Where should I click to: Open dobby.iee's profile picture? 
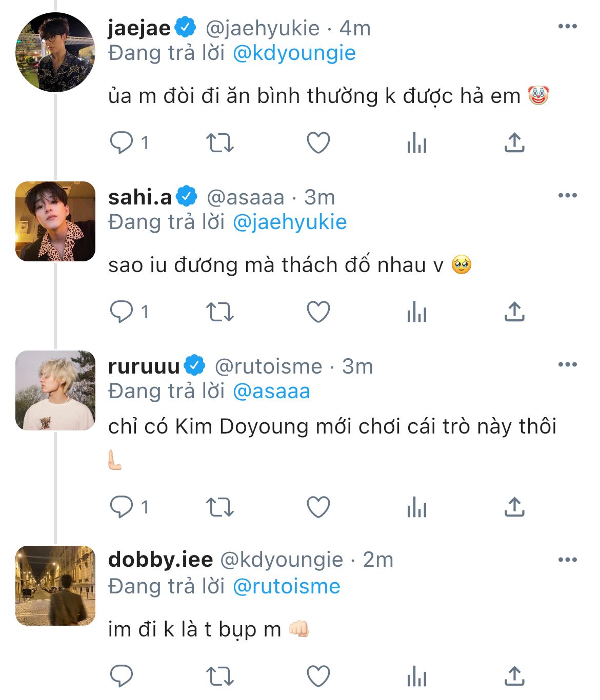55,586
